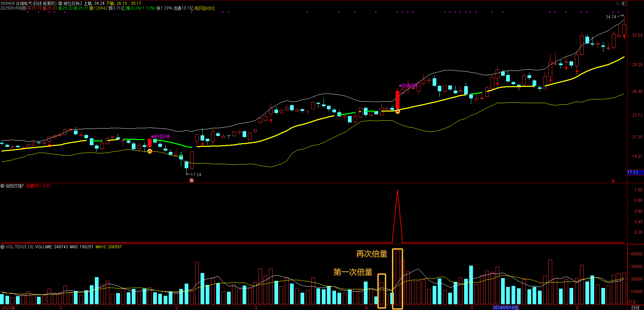Click the blue 17.12 price tag on the axis

635,172
